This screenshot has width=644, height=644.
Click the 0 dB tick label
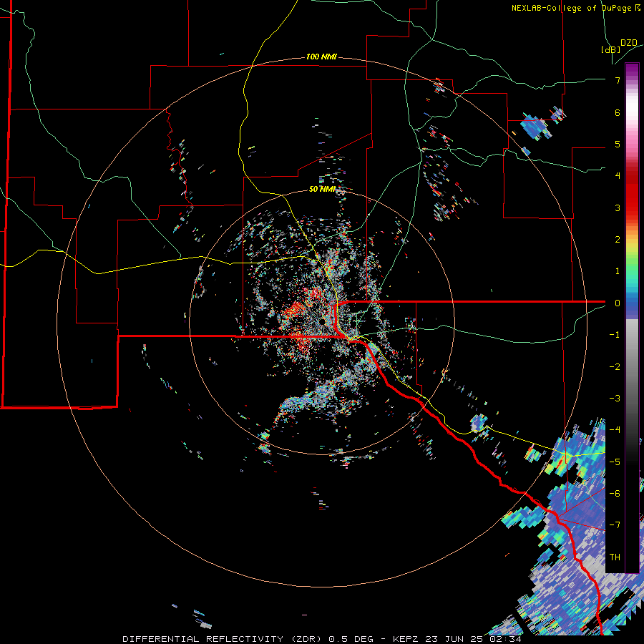pyautogui.click(x=618, y=303)
